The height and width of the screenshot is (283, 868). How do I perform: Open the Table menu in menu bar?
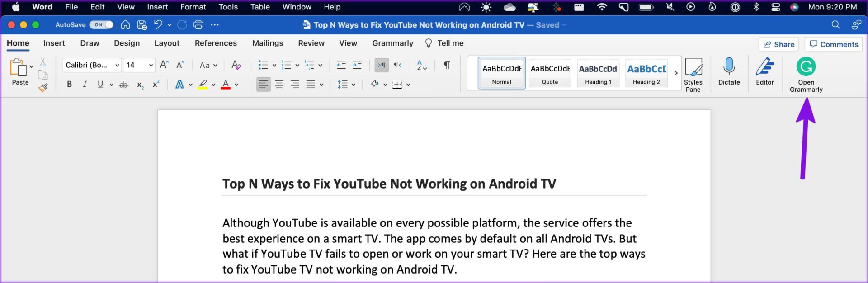click(260, 7)
